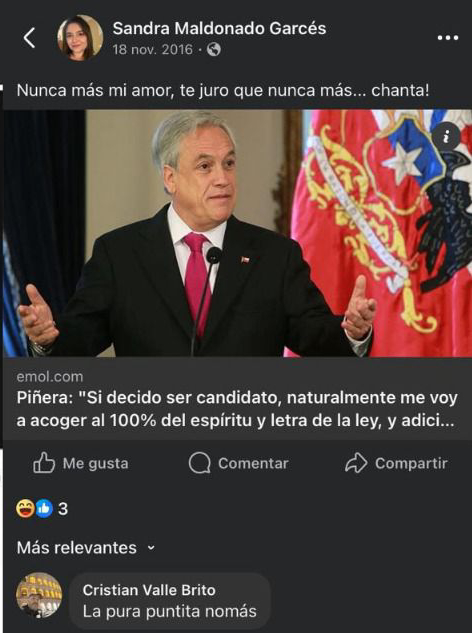Click Cristian Valle Brito commenter name

click(x=149, y=590)
